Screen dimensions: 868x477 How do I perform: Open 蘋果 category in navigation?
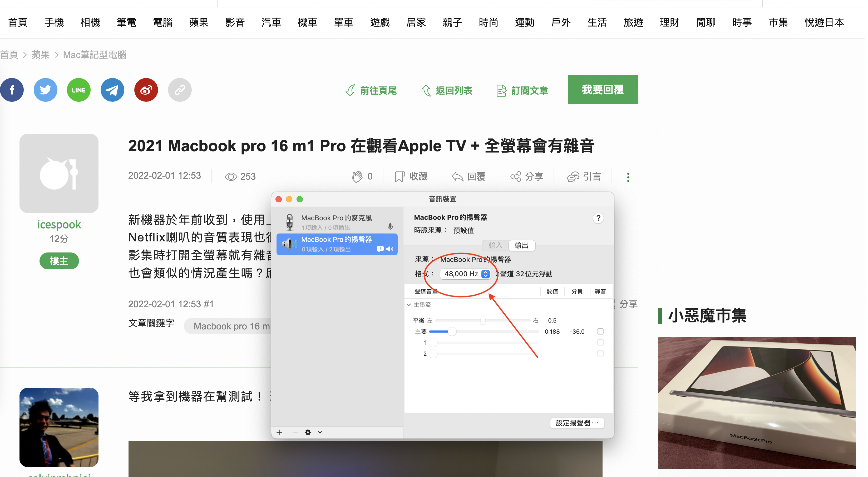199,23
